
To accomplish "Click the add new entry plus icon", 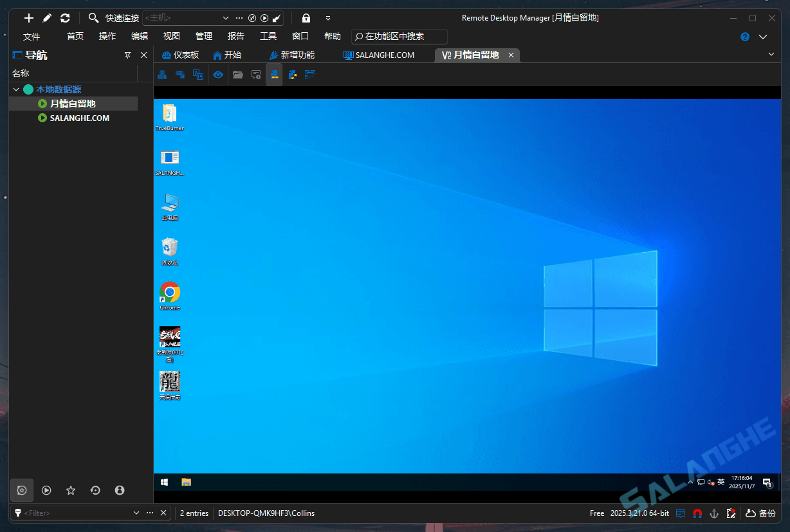I will (x=28, y=17).
